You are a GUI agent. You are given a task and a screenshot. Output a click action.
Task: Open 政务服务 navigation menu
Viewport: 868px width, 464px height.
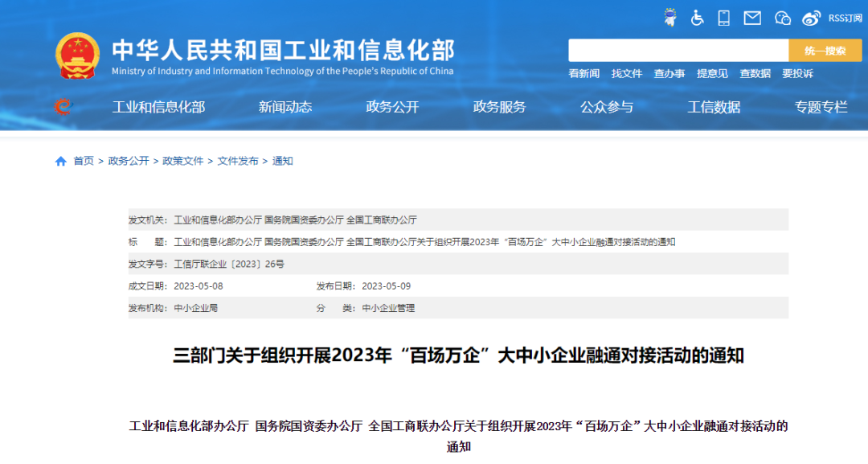click(x=499, y=107)
